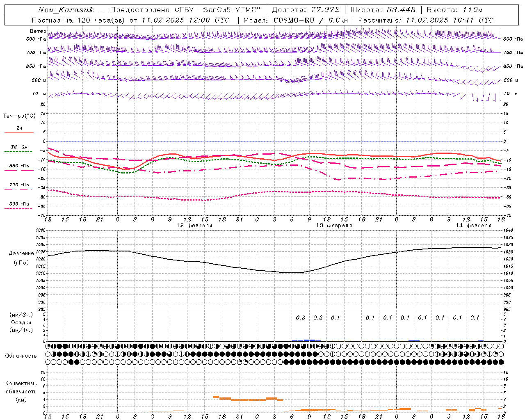Select the text Предоставлено ФГБУ "ЗапСиб УГМС"
This screenshot has height=420, width=525.
pos(185,10)
